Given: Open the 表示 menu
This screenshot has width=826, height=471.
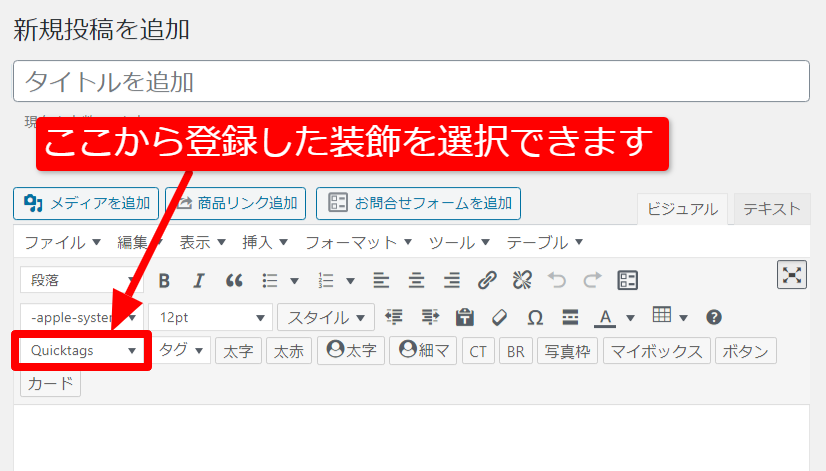Looking at the screenshot, I should [x=202, y=242].
